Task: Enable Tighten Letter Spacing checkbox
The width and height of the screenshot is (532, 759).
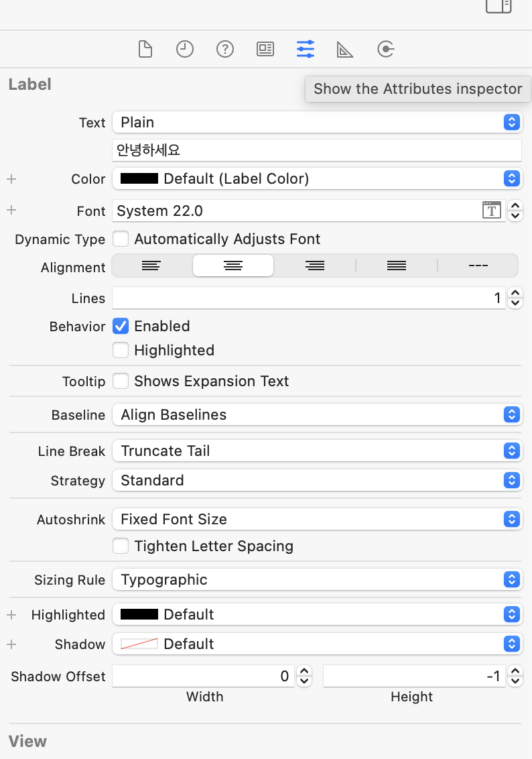Action: (121, 546)
